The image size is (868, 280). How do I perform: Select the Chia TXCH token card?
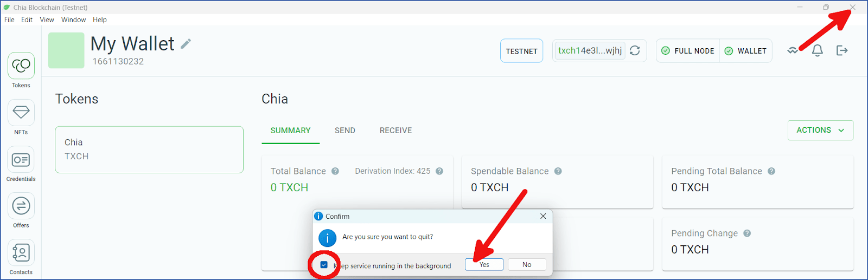[x=149, y=149]
